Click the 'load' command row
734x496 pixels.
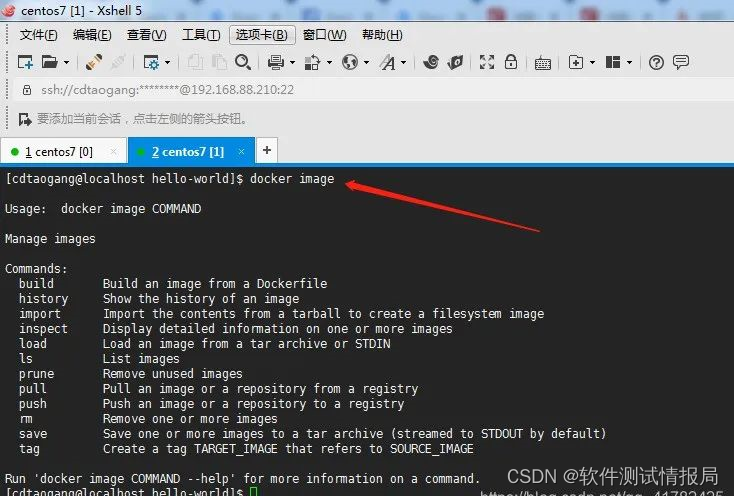(205, 344)
